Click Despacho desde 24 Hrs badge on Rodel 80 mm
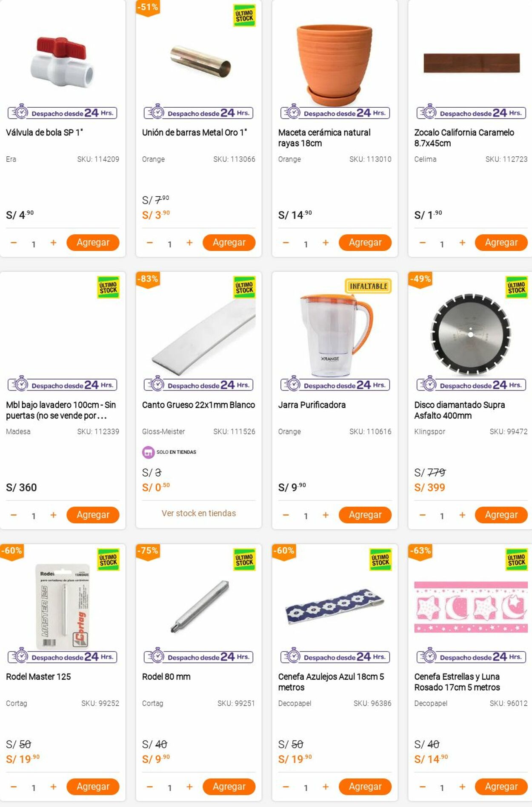This screenshot has width=532, height=807. (199, 657)
